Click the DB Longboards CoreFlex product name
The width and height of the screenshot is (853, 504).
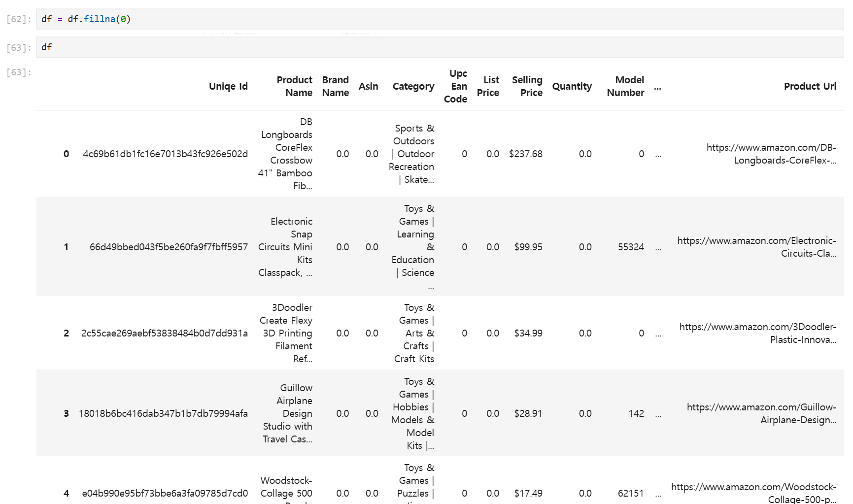pos(285,154)
